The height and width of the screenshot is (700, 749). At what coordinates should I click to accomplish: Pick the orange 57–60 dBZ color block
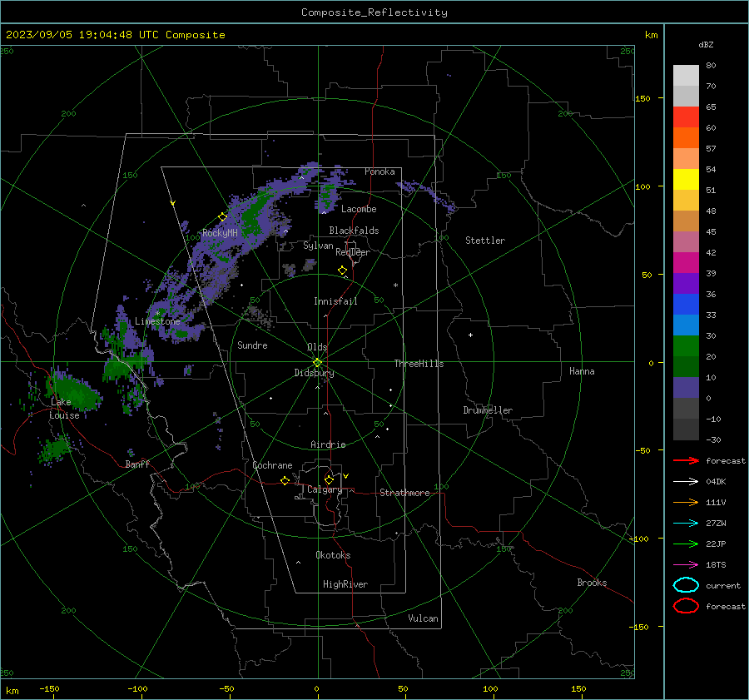[x=686, y=138]
